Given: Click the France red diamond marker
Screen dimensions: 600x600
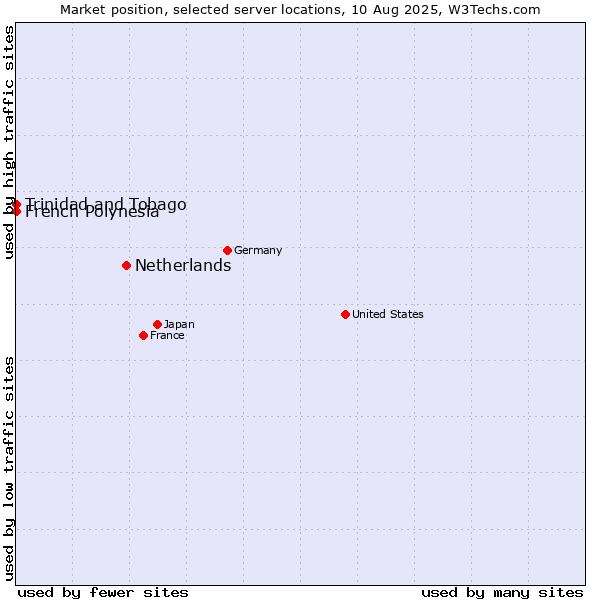Looking at the screenshot, I should point(143,336).
